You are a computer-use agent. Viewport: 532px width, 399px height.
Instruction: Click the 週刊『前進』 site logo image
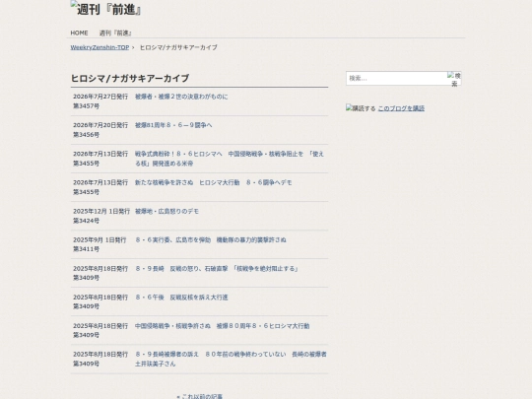point(105,9)
